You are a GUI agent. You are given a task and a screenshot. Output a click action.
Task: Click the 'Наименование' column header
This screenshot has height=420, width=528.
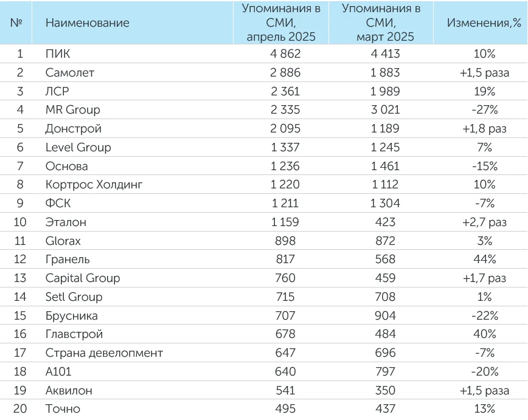[x=88, y=23]
